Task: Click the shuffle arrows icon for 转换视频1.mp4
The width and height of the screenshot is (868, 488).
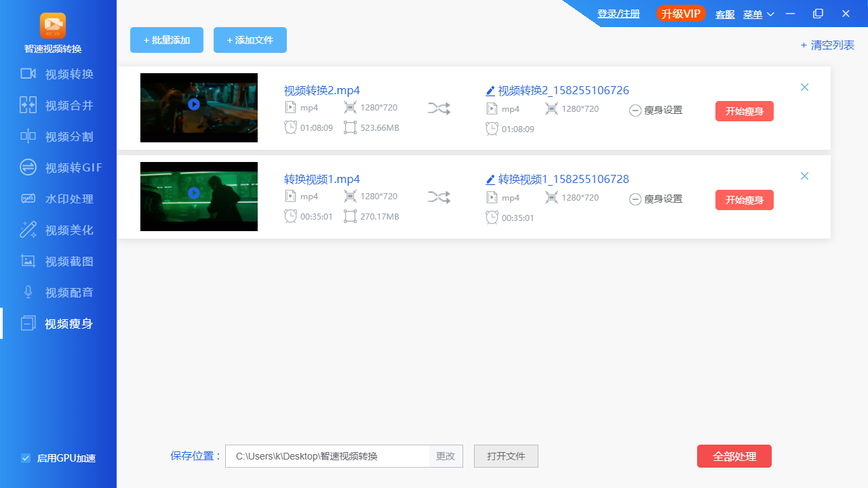Action: 439,197
